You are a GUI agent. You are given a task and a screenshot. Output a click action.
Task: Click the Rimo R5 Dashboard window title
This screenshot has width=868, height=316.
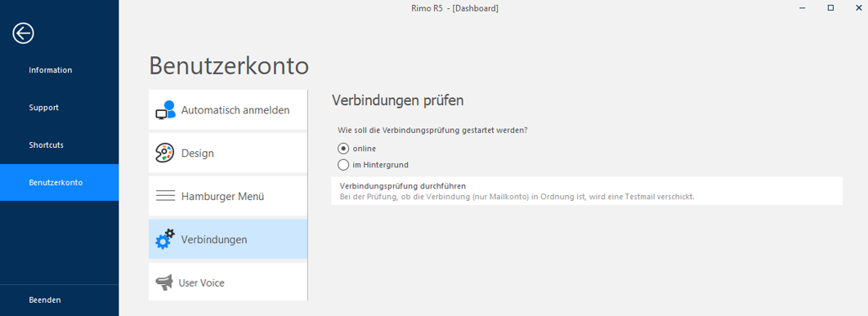[x=454, y=8]
